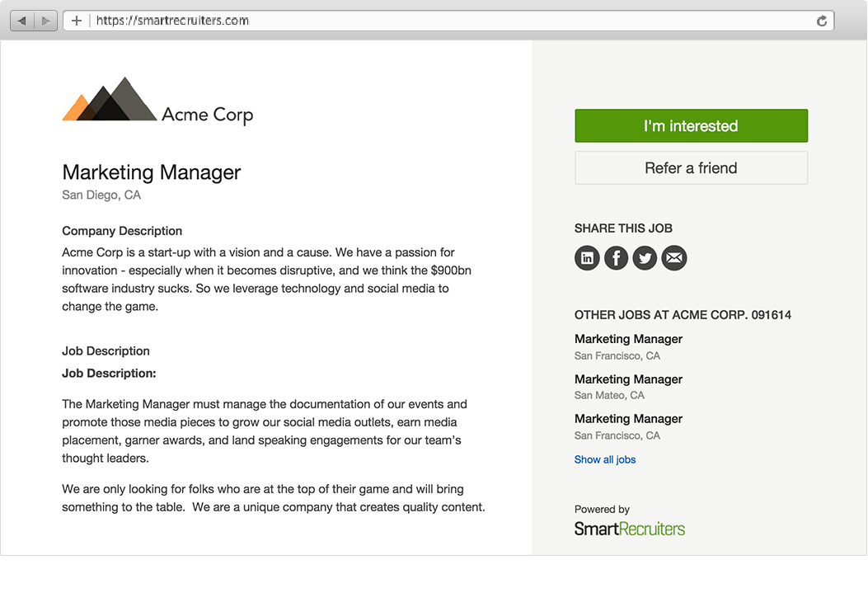Share this job on Facebook
Image resolution: width=868 pixels, height=602 pixels.
coord(617,258)
